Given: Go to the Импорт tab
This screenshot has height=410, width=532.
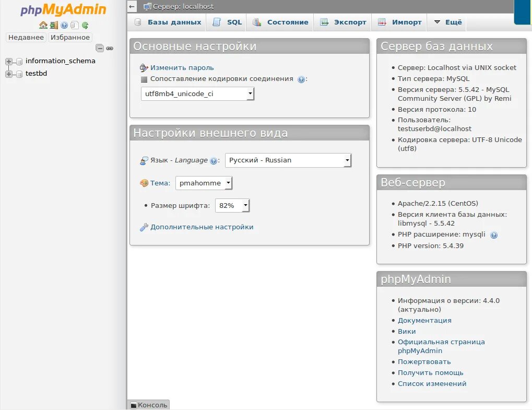Looking at the screenshot, I should (x=400, y=22).
